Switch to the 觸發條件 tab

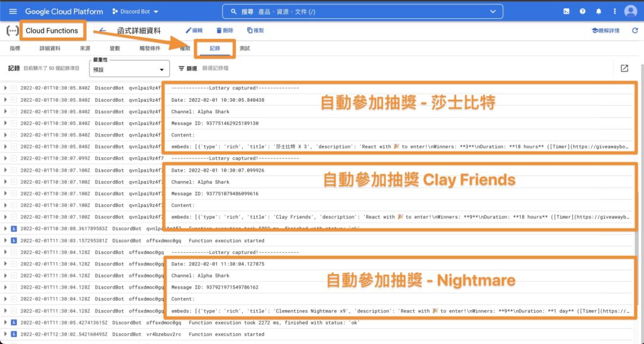coord(150,48)
